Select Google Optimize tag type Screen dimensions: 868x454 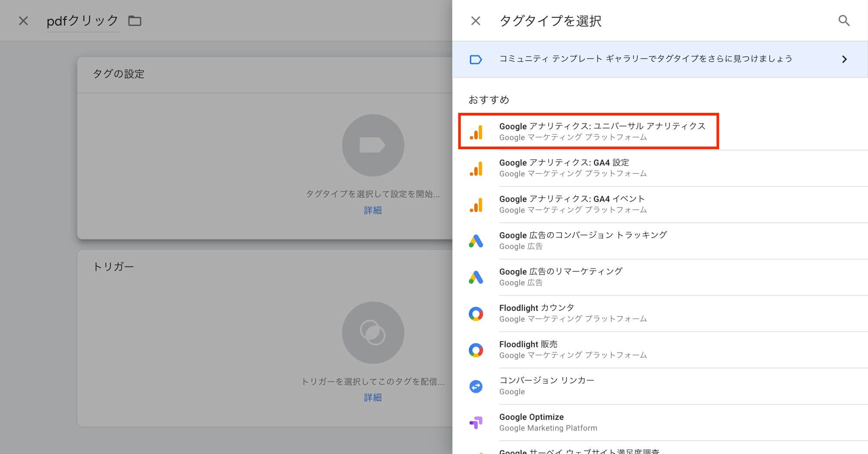point(660,422)
